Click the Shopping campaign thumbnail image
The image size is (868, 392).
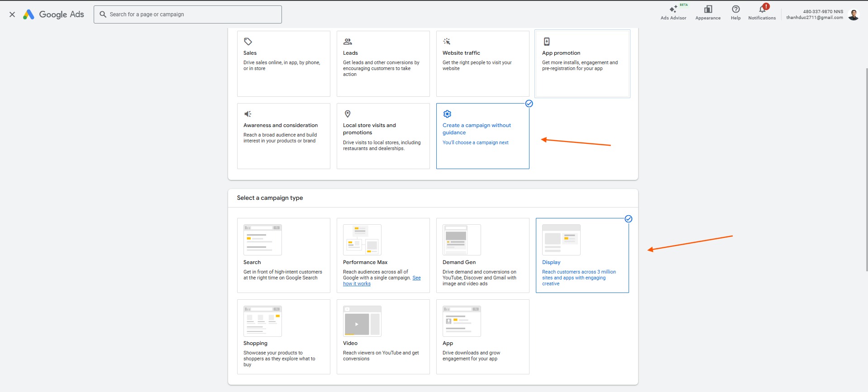tap(262, 321)
